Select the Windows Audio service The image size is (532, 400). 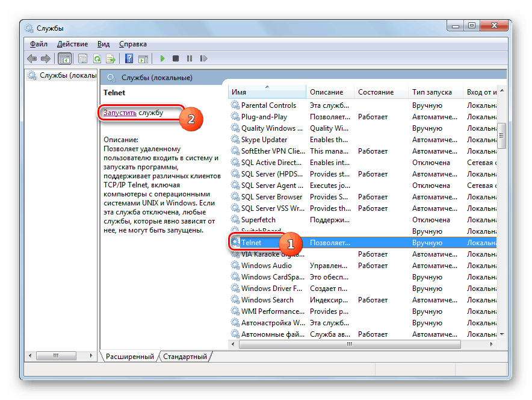click(x=267, y=265)
